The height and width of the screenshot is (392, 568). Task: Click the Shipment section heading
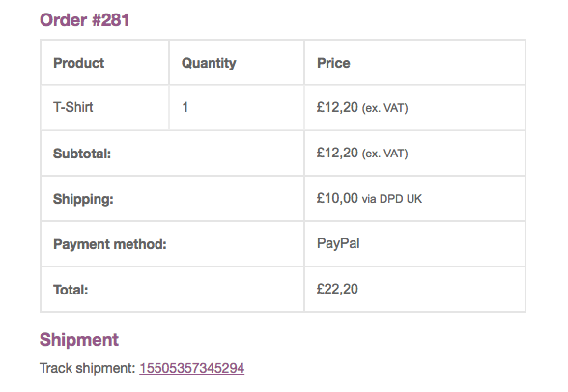tap(79, 340)
